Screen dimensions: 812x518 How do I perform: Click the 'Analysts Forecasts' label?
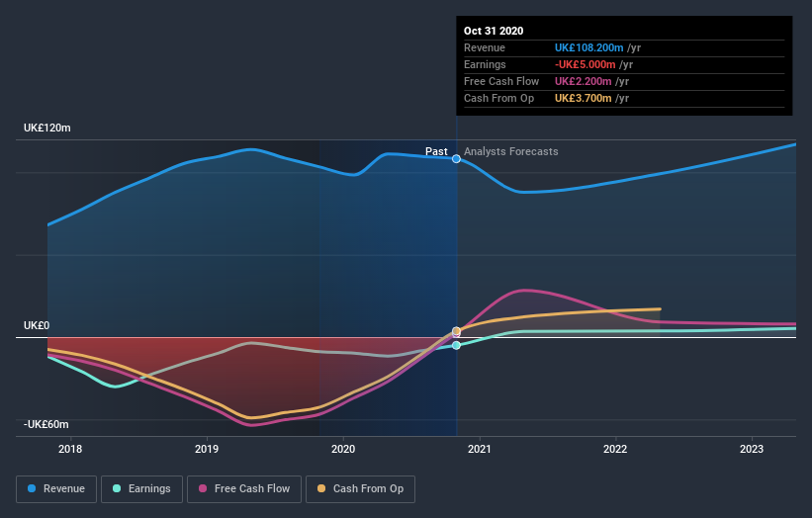511,151
